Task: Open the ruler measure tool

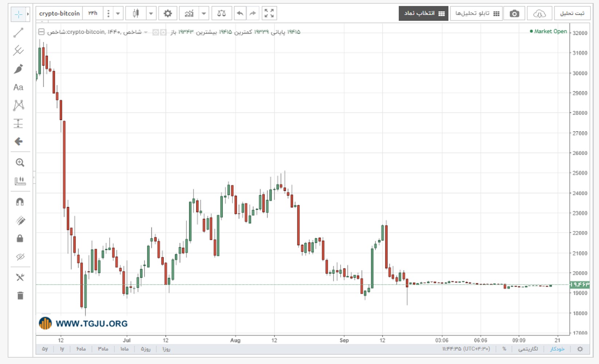Action: click(x=20, y=181)
